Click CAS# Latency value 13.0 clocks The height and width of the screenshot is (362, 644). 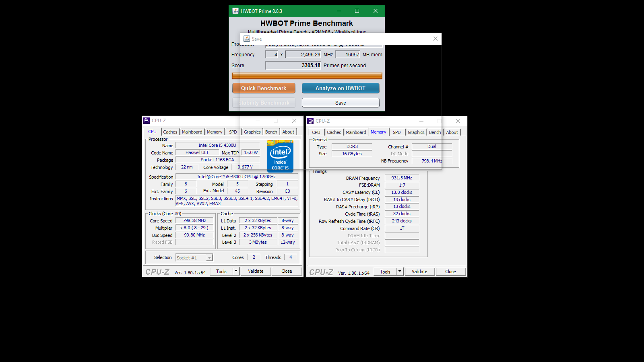(402, 192)
